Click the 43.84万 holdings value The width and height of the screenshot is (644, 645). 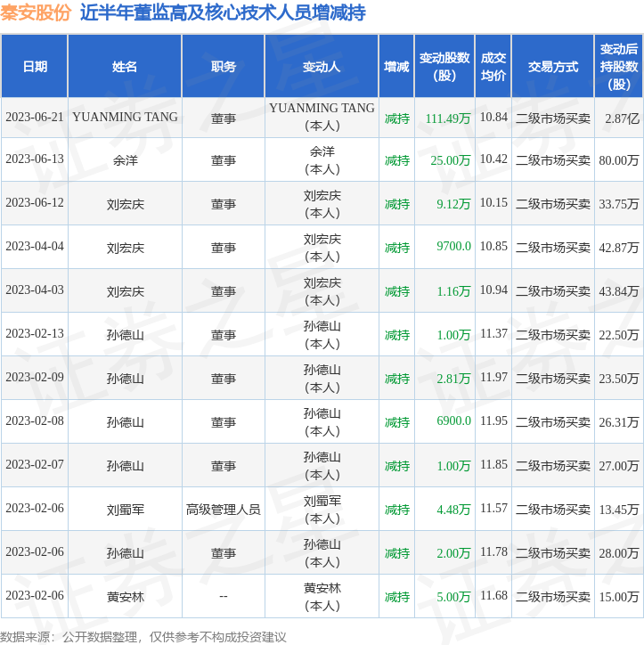click(619, 291)
